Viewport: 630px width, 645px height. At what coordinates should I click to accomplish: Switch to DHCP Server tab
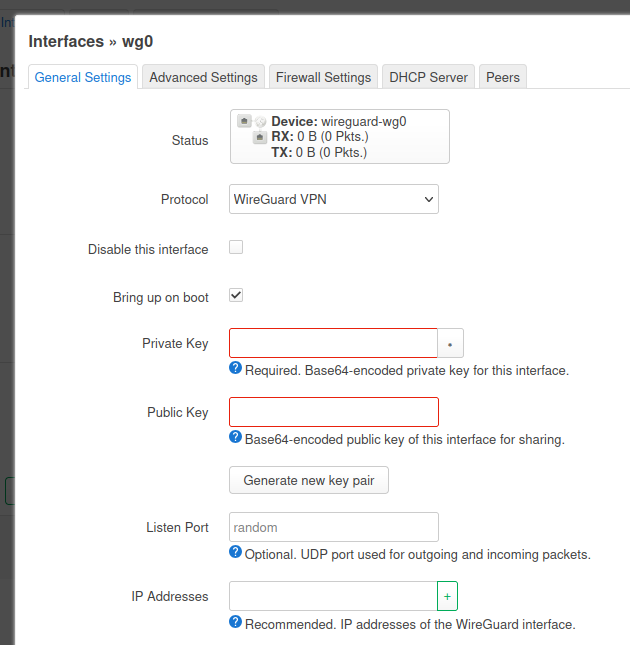(x=428, y=77)
